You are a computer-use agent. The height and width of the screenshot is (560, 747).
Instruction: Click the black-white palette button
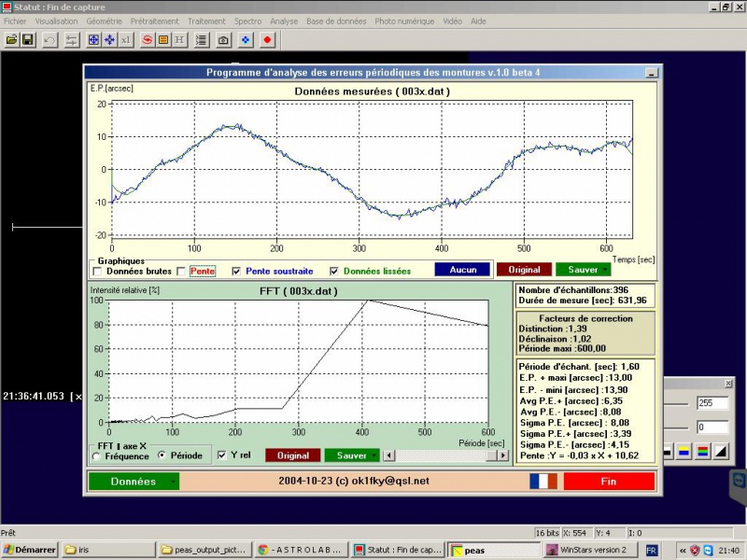[x=668, y=452]
